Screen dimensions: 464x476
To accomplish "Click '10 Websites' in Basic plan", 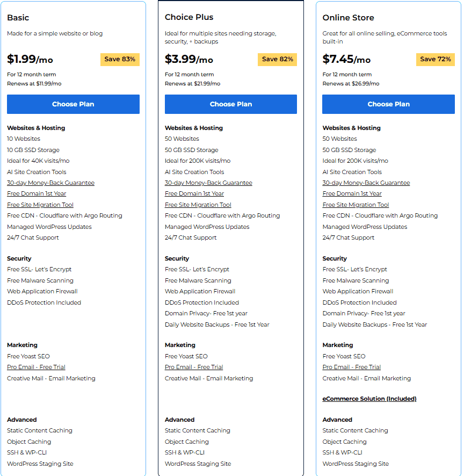I will click(24, 139).
